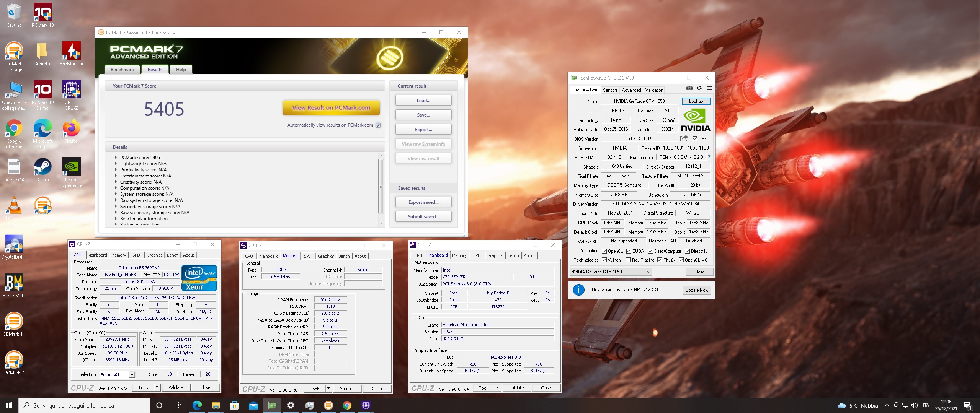Open Microsoft Store from the taskbar

pos(234,405)
